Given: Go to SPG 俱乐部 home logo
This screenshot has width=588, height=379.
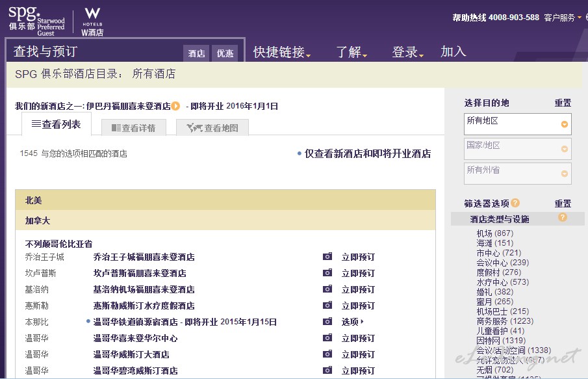Looking at the screenshot, I should (x=37, y=21).
